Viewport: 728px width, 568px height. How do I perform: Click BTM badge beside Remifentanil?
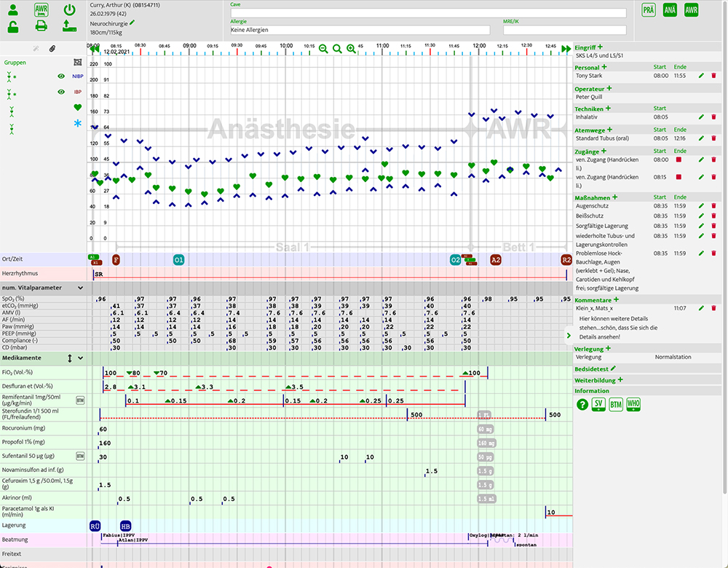pos(80,401)
